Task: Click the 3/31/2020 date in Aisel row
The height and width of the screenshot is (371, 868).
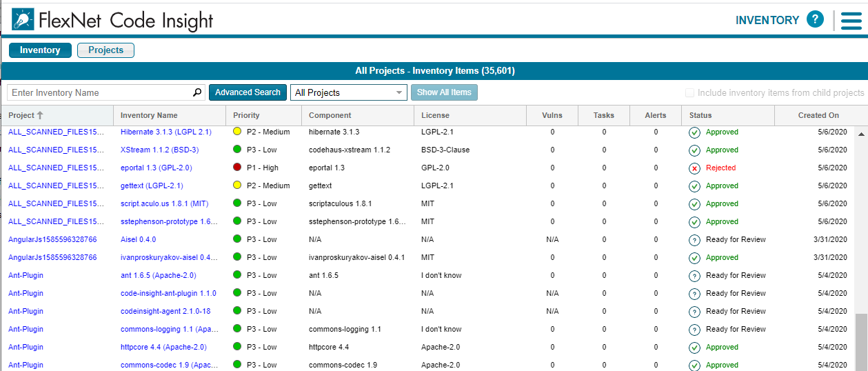Action: coord(831,239)
